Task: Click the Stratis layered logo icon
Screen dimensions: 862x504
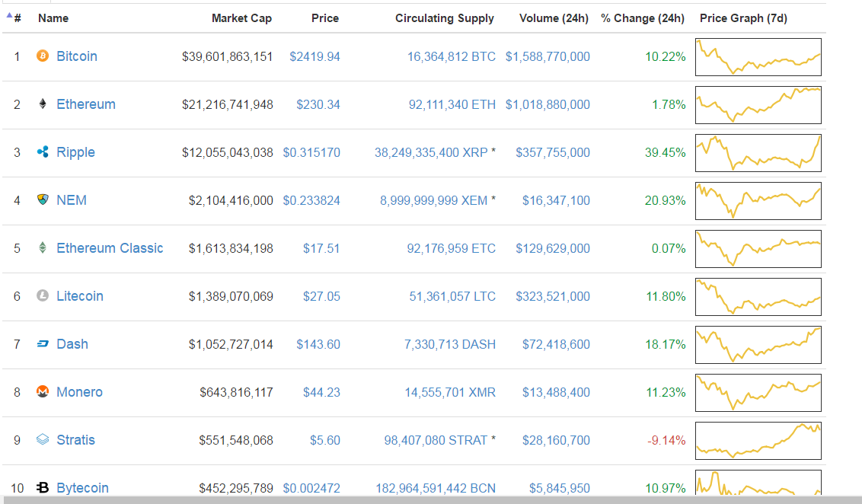Action: [43, 440]
